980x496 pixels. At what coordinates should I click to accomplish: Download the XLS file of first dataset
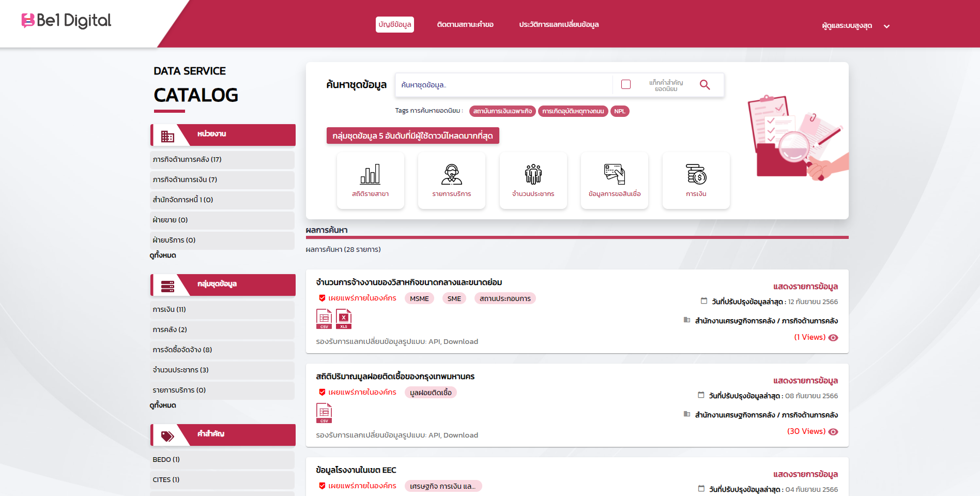(344, 319)
